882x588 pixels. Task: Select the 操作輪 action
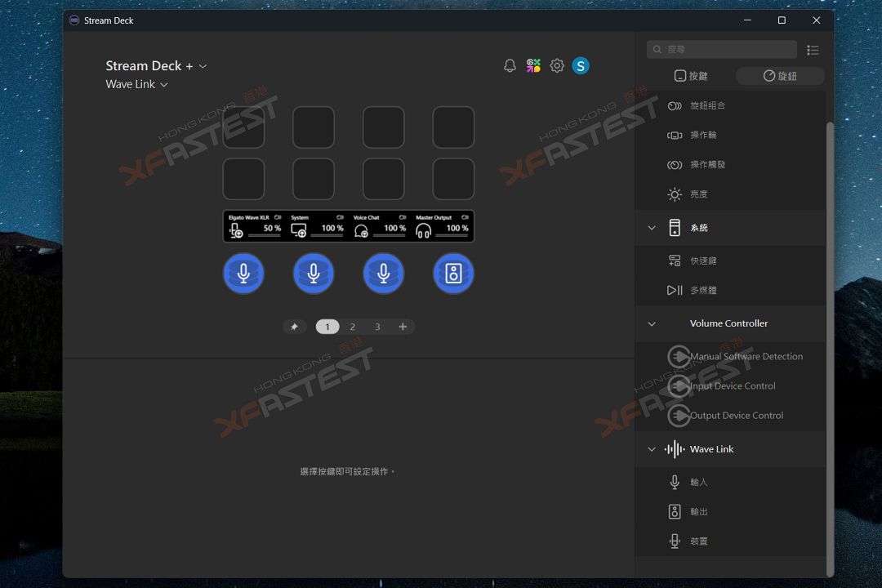point(730,135)
